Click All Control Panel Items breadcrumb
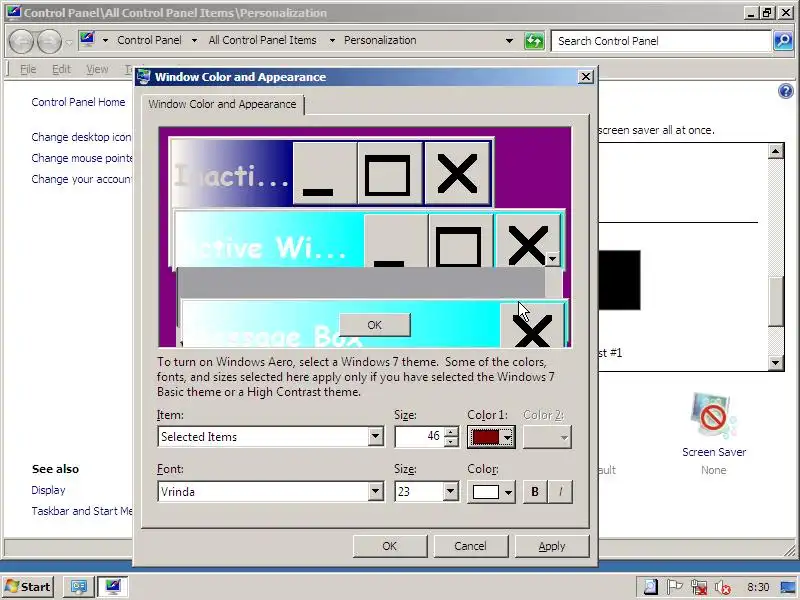This screenshot has height=600, width=800. tap(262, 40)
